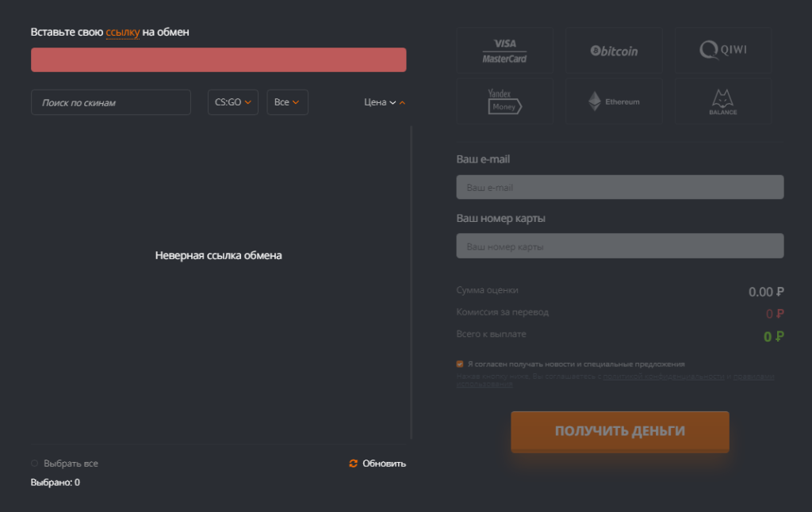The image size is (812, 512).
Task: Focus the Ваш e-mail input field
Action: tap(620, 187)
